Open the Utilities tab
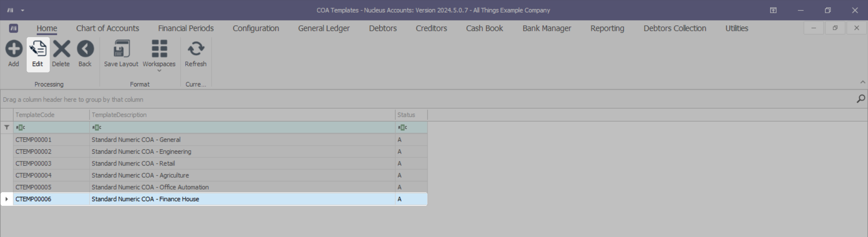The height and width of the screenshot is (237, 868). 737,28
